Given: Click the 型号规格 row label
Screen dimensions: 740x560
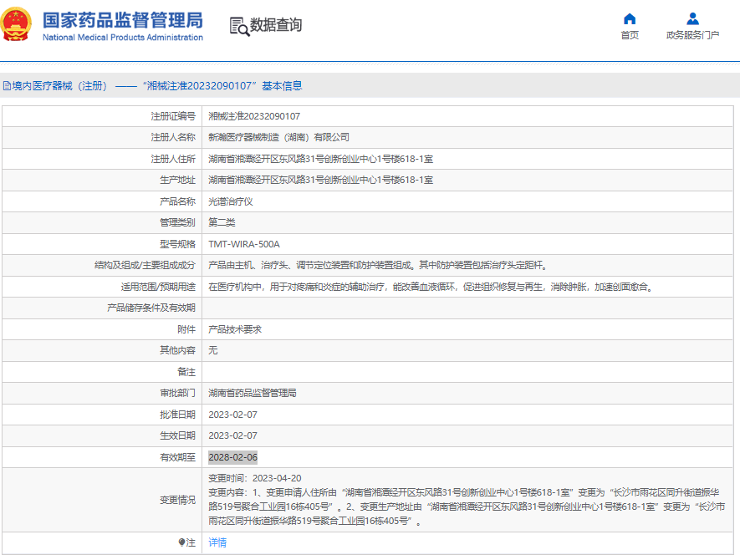Looking at the screenshot, I should [x=177, y=244].
